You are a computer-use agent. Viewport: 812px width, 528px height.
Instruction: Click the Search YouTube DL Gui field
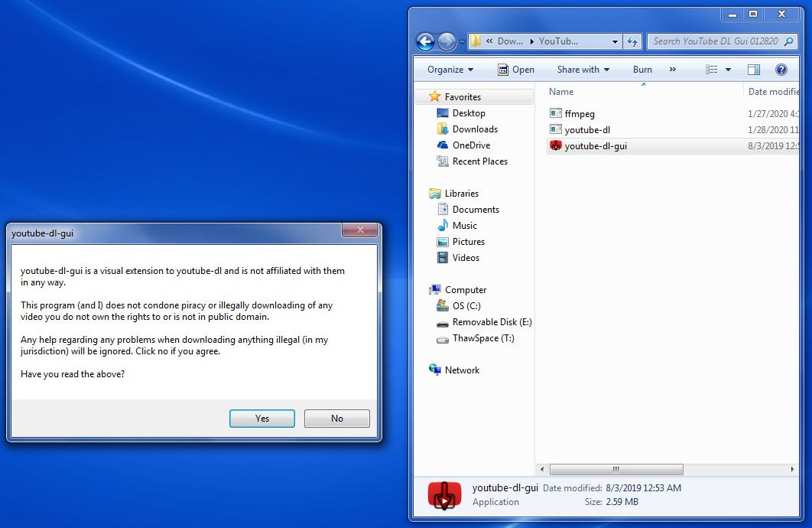tap(722, 41)
